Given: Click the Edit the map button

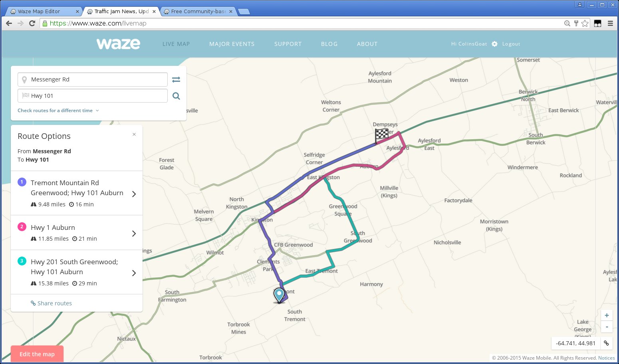Looking at the screenshot, I should pos(37,354).
